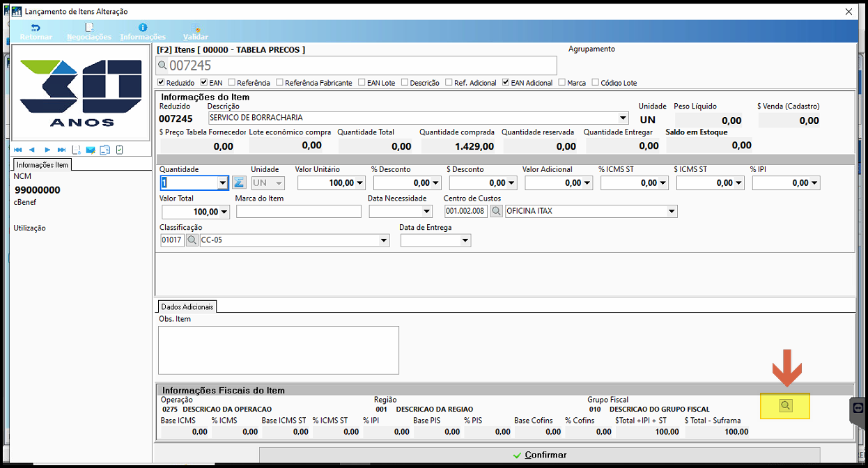Image resolution: width=868 pixels, height=468 pixels.
Task: Click the company 30 Anos logo image
Action: point(82,93)
